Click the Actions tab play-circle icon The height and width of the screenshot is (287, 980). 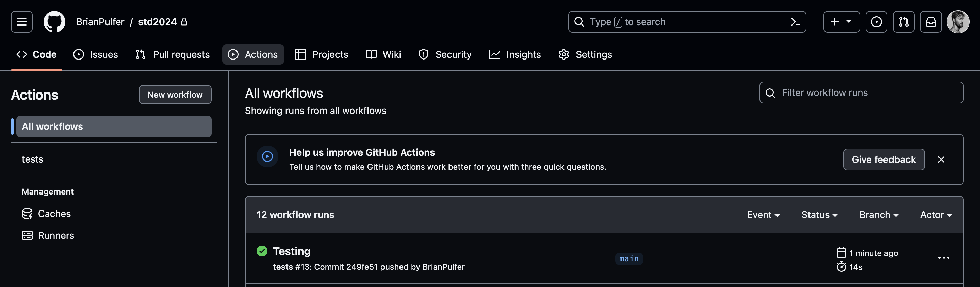233,54
